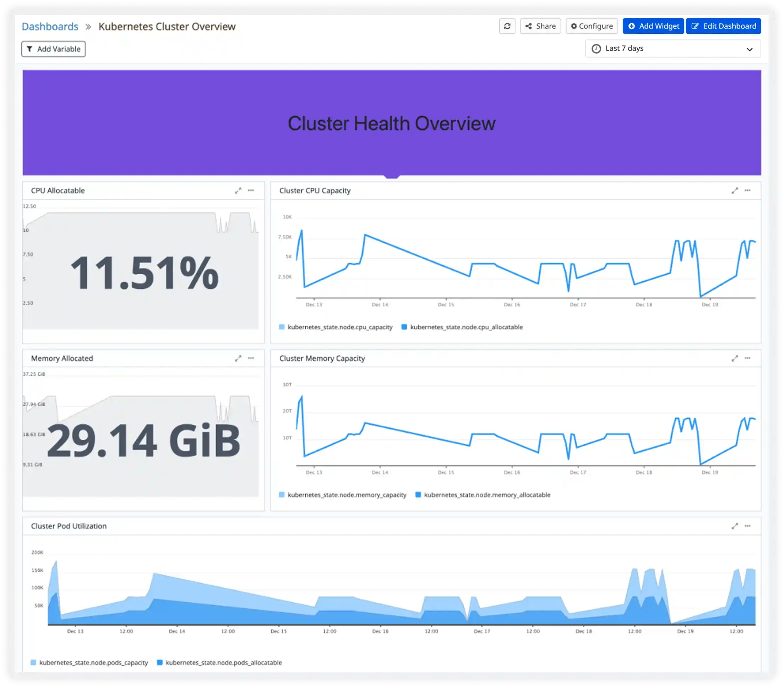The width and height of the screenshot is (784, 687).
Task: Click the blue cpu_allocatable legend color swatch
Action: 404,327
